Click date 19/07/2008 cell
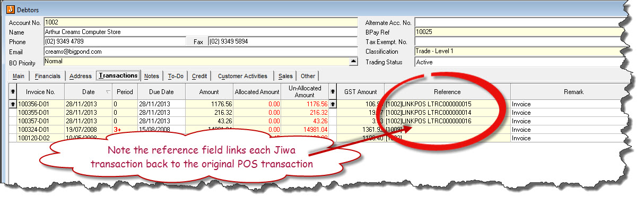 89,130
